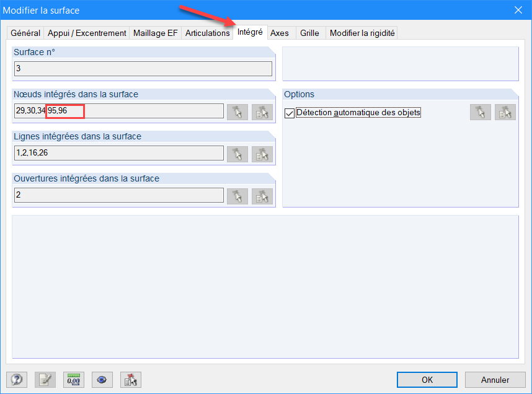Click the comment editing pencil icon
Screen dimensions: 532x394
tap(45, 379)
